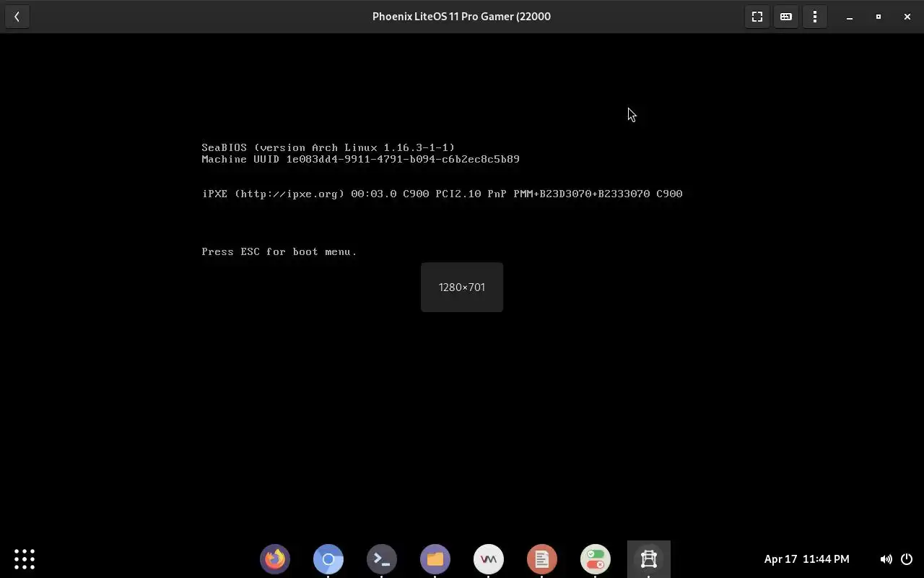This screenshot has width=924, height=578.
Task: Click the 'Press ESC for boot menu.' text
Action: 279,251
